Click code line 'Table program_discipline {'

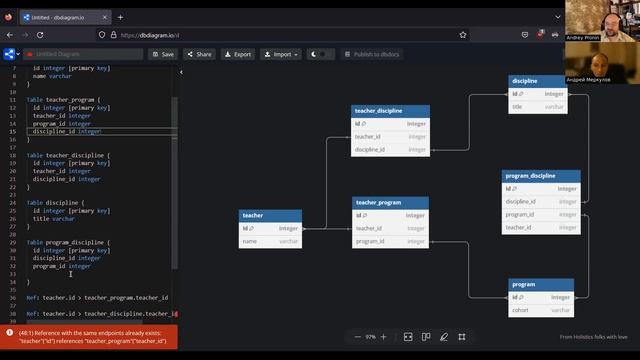point(68,242)
